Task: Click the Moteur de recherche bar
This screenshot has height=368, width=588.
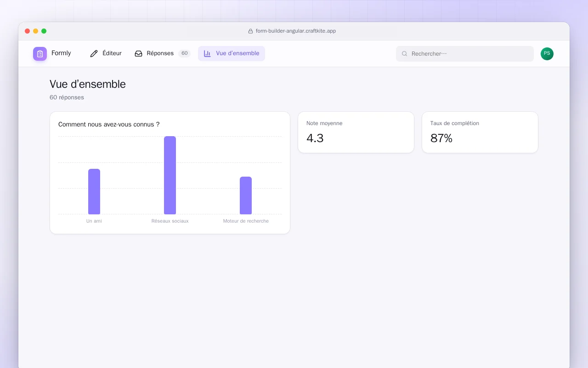Action: pos(246,195)
